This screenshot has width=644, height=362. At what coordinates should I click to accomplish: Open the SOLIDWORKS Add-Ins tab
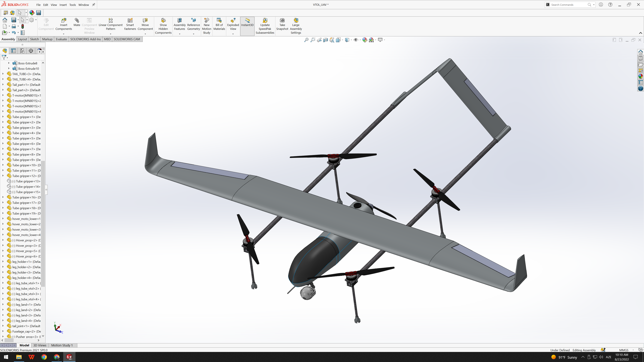[86, 39]
